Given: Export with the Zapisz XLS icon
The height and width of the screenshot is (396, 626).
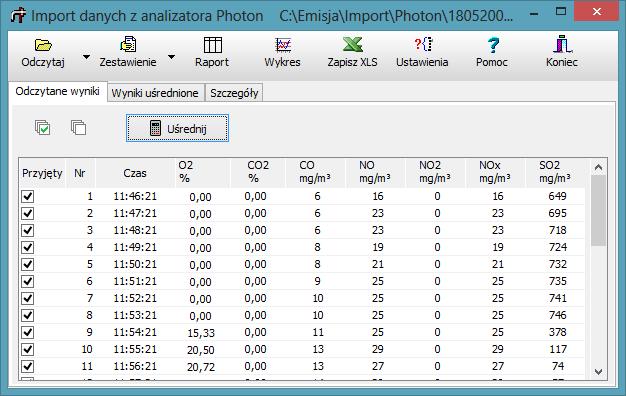Looking at the screenshot, I should click(x=353, y=44).
